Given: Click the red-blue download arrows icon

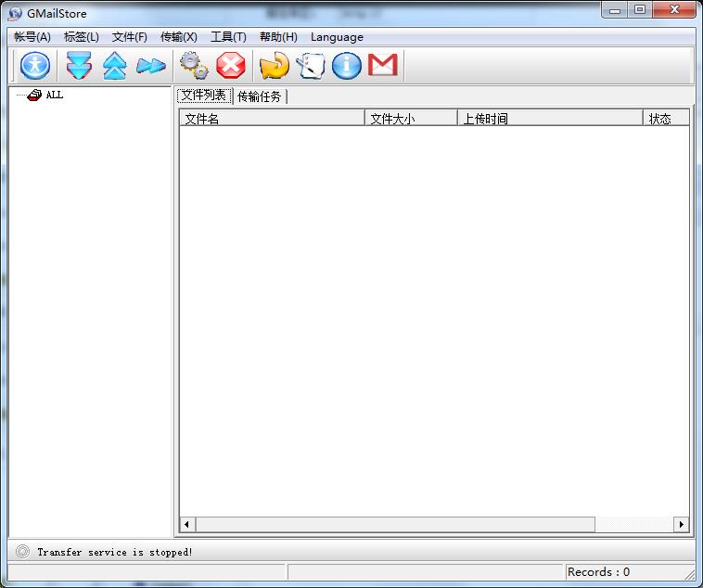Looking at the screenshot, I should tap(80, 65).
